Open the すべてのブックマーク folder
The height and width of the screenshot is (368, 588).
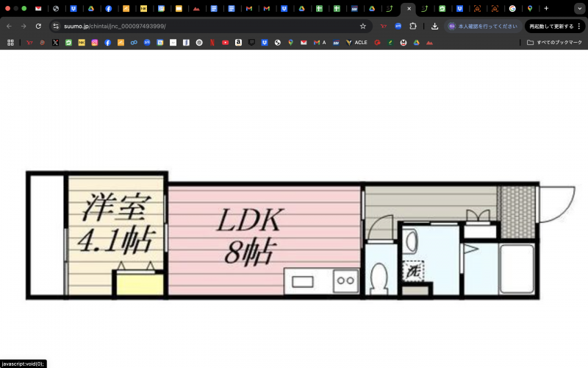coord(554,43)
